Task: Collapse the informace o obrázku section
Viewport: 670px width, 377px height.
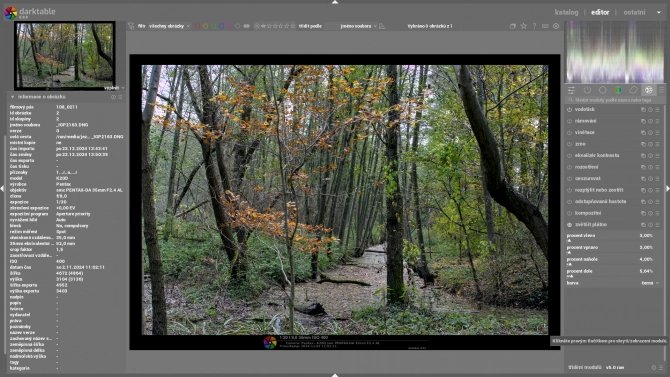Action: coord(12,97)
